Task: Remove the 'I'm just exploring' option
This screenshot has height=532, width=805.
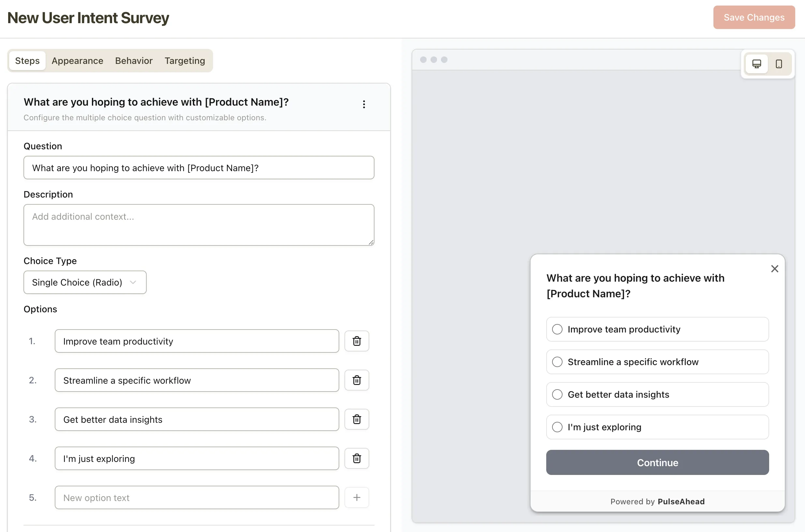Action: tap(357, 458)
